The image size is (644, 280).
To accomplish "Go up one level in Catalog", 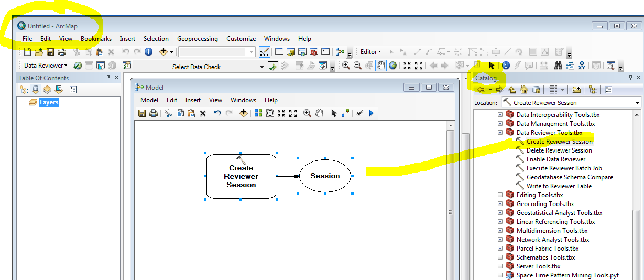I will click(512, 90).
